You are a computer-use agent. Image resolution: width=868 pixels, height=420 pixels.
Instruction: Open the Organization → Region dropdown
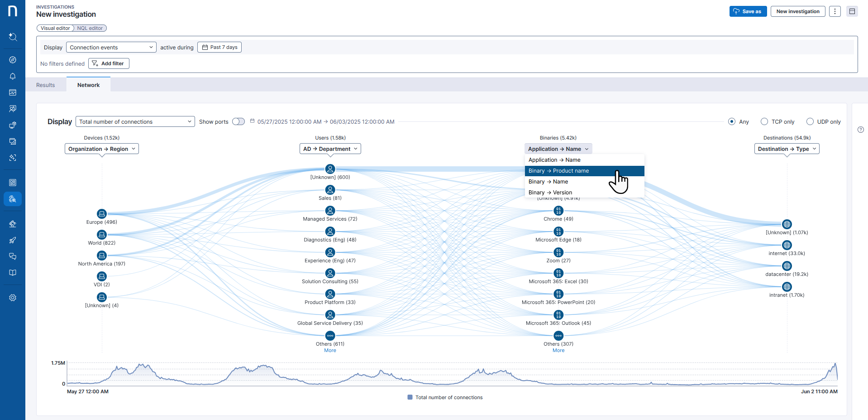tap(102, 149)
